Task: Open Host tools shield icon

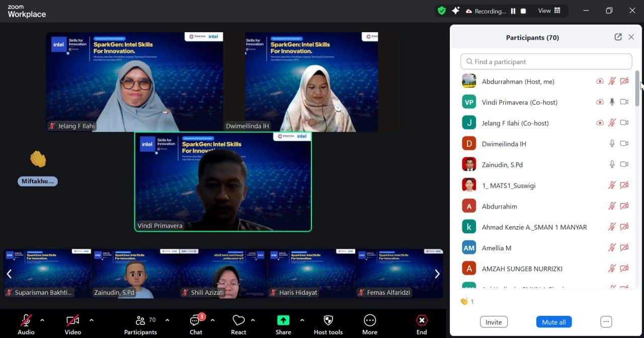Action: [x=328, y=321]
